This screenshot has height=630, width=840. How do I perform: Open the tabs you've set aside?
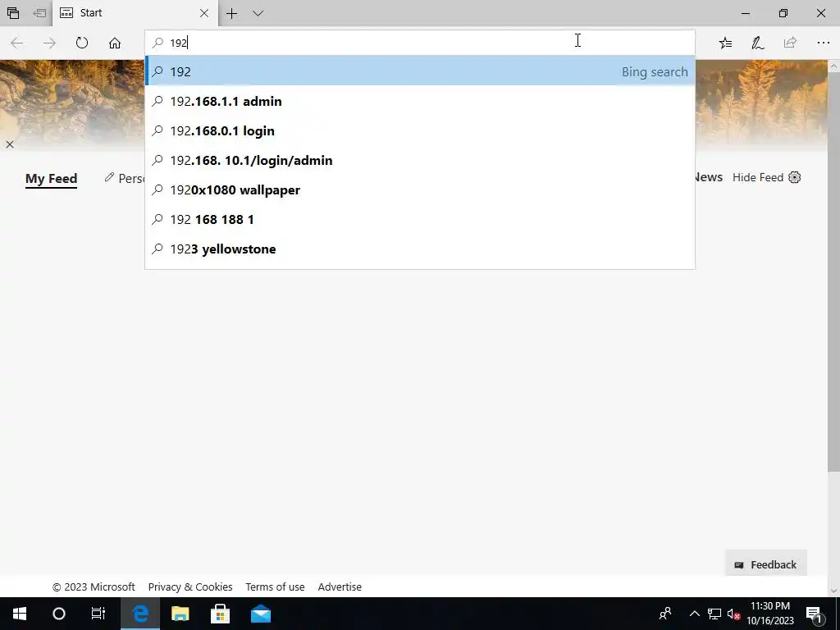pos(13,13)
